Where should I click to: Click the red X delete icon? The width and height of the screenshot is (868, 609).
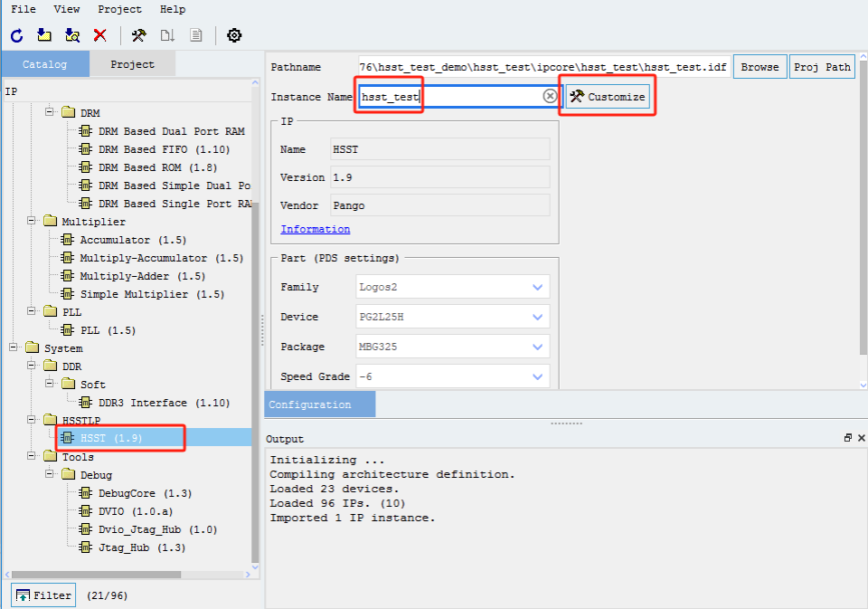(100, 35)
